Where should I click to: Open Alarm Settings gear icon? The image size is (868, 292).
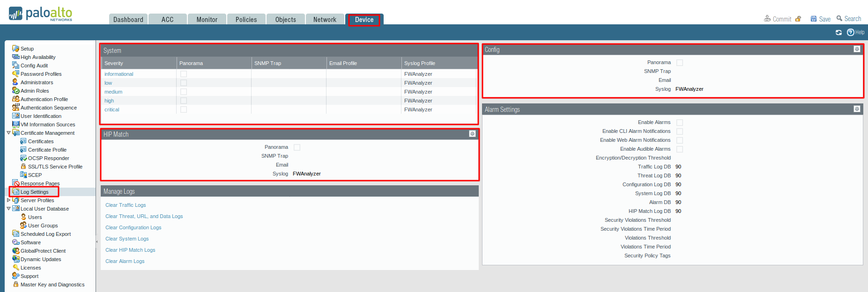coord(857,109)
